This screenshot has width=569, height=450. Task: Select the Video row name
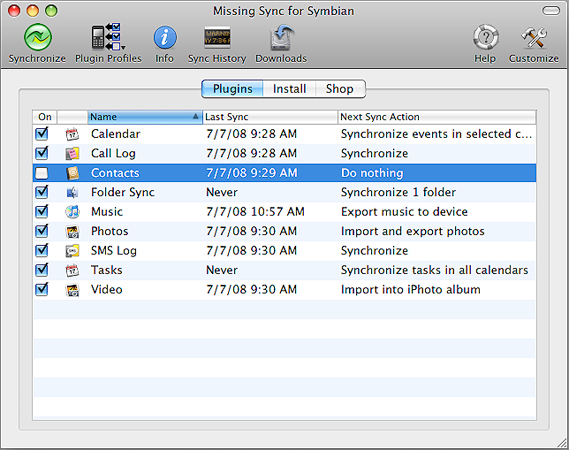click(107, 290)
